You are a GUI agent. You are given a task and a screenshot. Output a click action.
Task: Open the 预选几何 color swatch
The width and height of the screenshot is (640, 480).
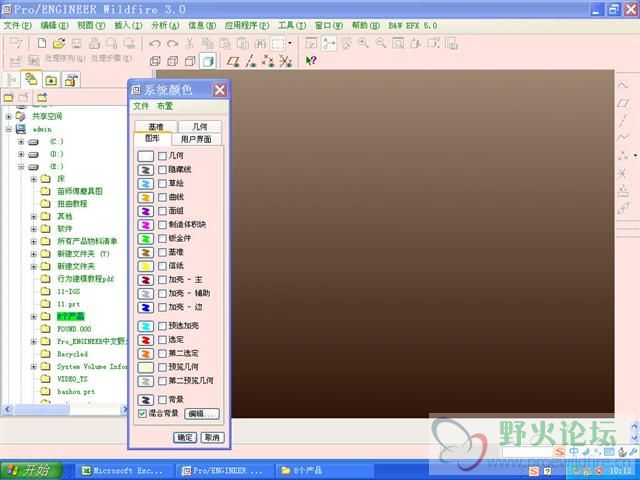pyautogui.click(x=146, y=367)
